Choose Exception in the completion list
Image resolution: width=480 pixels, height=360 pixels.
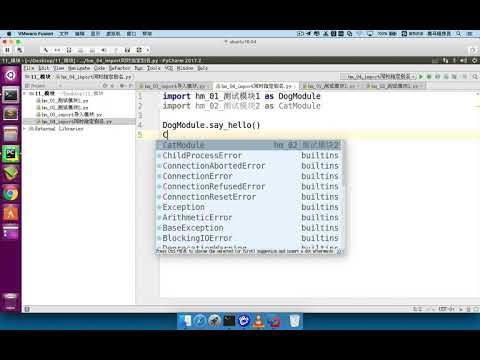pyautogui.click(x=248, y=207)
